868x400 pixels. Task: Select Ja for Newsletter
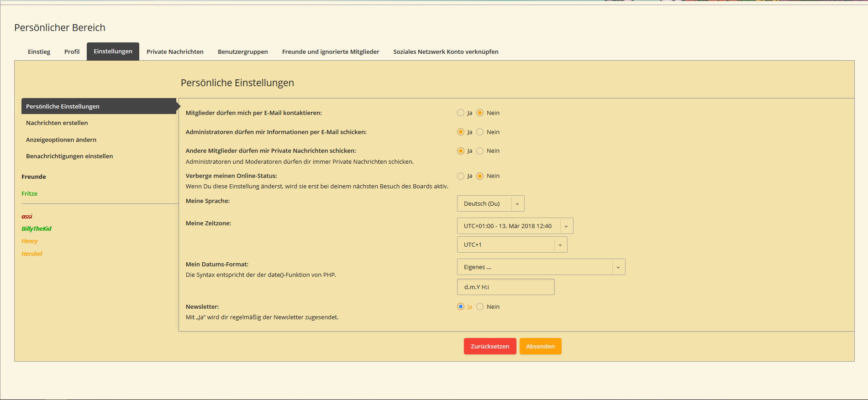pyautogui.click(x=461, y=306)
